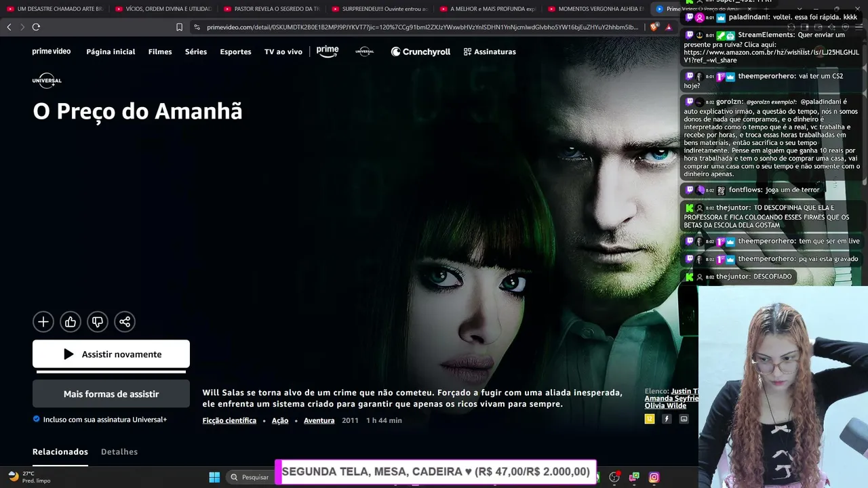The height and width of the screenshot is (488, 868).
Task: Reload the Prime Video page
Action: (x=36, y=27)
